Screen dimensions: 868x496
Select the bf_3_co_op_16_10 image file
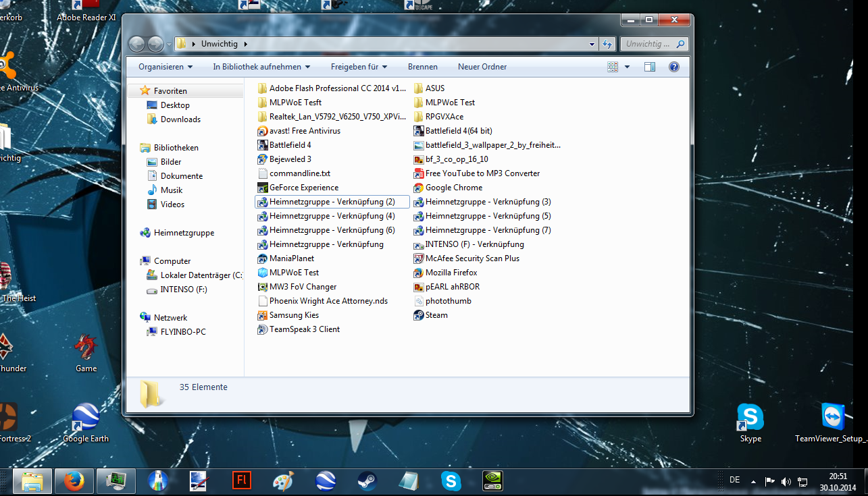tap(451, 159)
